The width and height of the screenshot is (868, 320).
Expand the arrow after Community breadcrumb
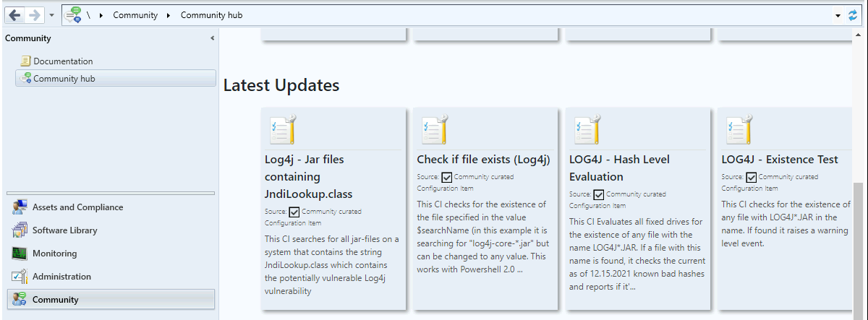point(169,15)
